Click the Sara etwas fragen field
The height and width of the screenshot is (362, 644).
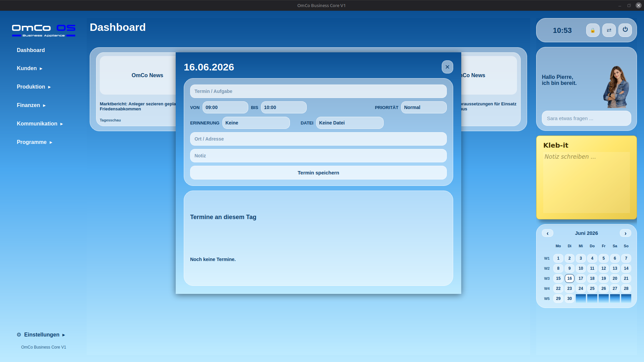pos(586,118)
